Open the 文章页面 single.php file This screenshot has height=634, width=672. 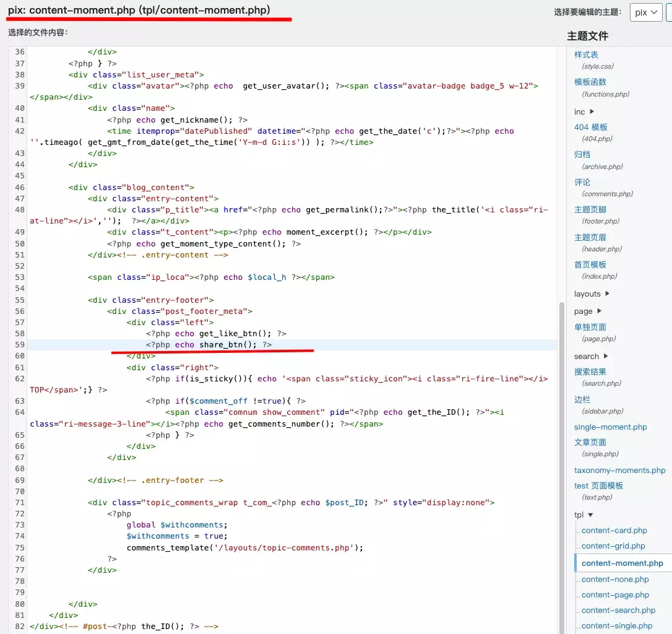pos(590,442)
